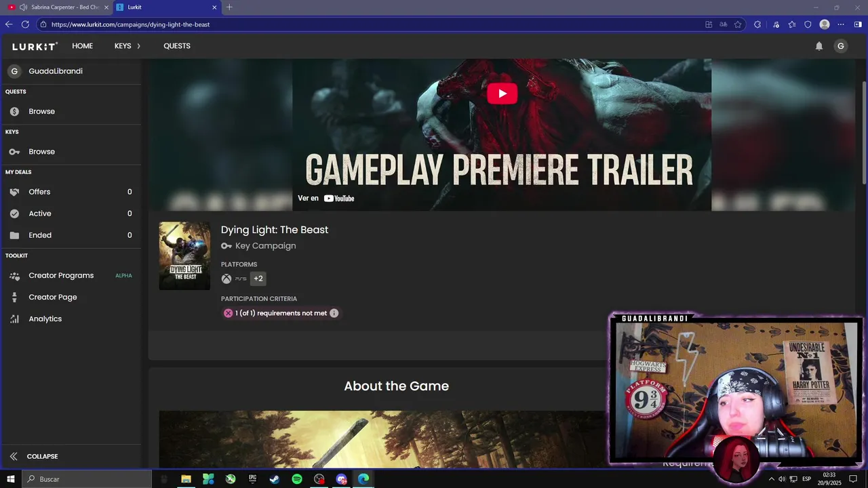This screenshot has height=488, width=868.
Task: Click the Xbox platform icon
Action: (226, 279)
